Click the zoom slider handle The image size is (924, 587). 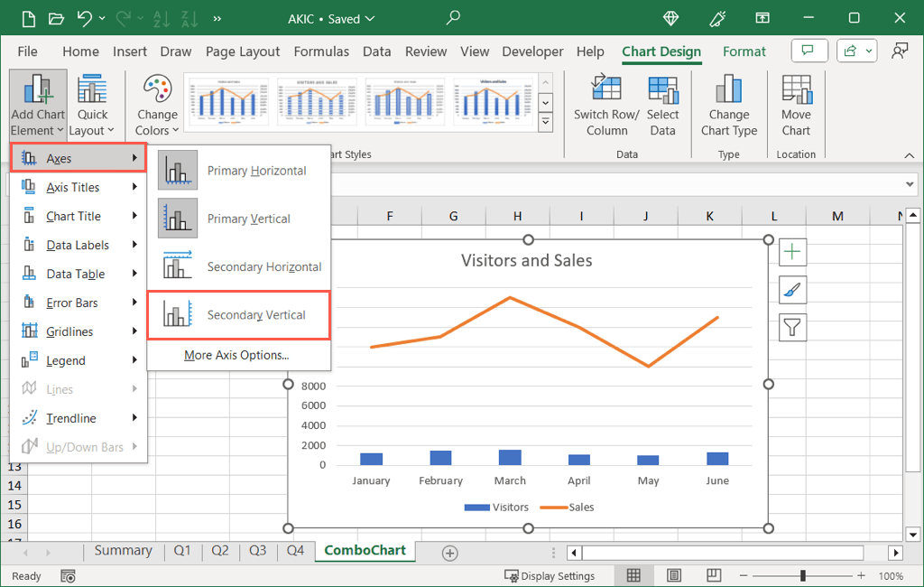coord(803,576)
